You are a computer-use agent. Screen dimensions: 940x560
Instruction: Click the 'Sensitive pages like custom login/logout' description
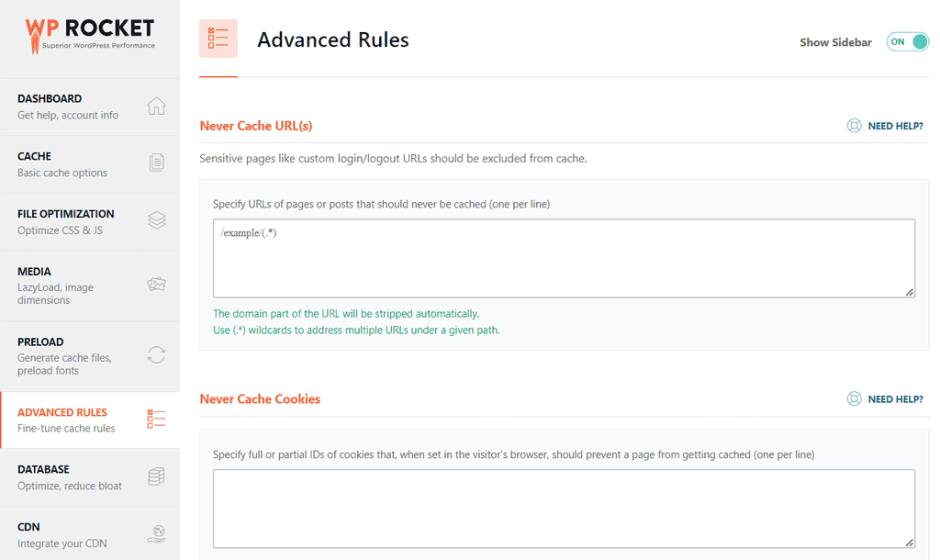(393, 159)
